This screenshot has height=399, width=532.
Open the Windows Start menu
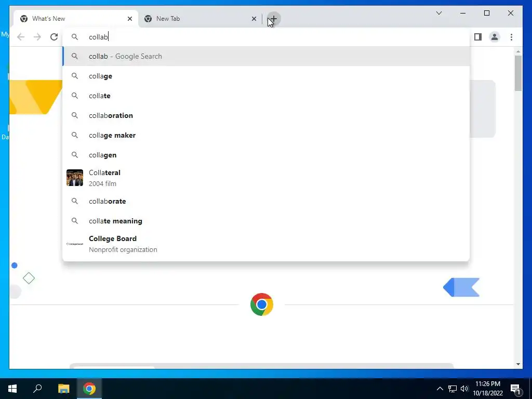tap(12, 389)
